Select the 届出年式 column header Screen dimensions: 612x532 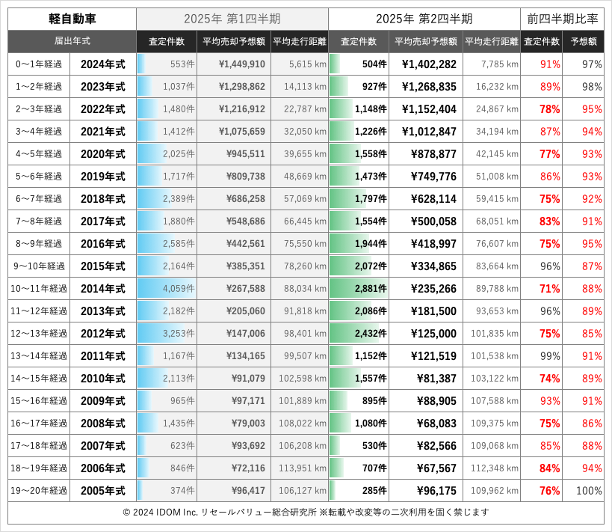click(x=72, y=41)
